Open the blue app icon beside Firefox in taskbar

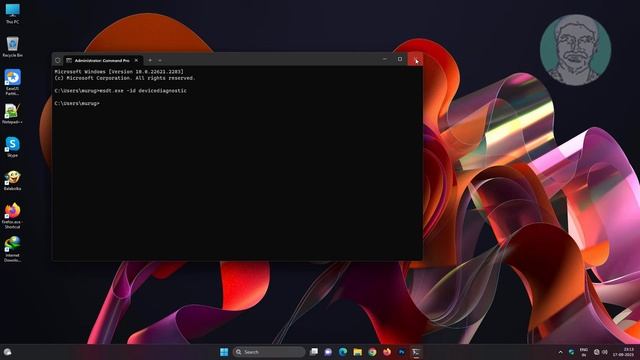402,352
